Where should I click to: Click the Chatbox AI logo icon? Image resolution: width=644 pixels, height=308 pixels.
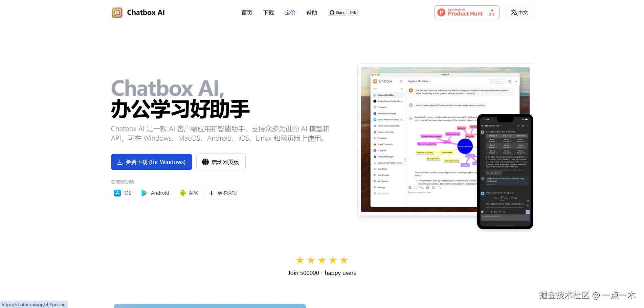(117, 13)
